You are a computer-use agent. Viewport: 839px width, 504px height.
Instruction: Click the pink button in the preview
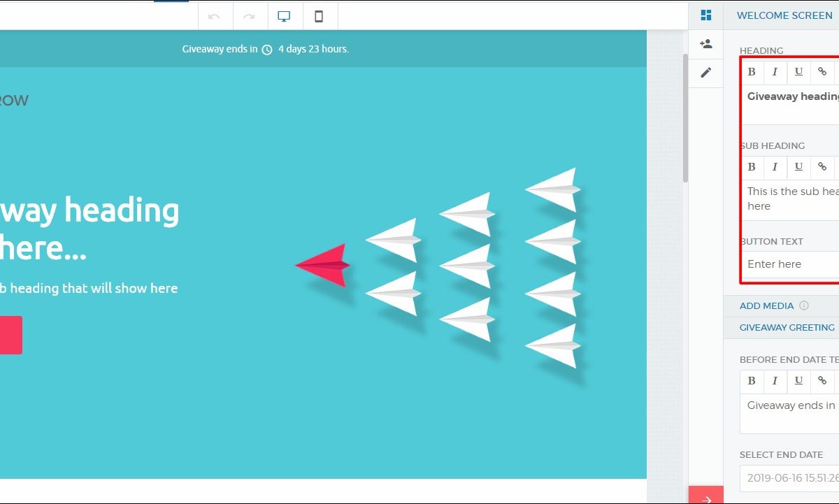point(10,335)
